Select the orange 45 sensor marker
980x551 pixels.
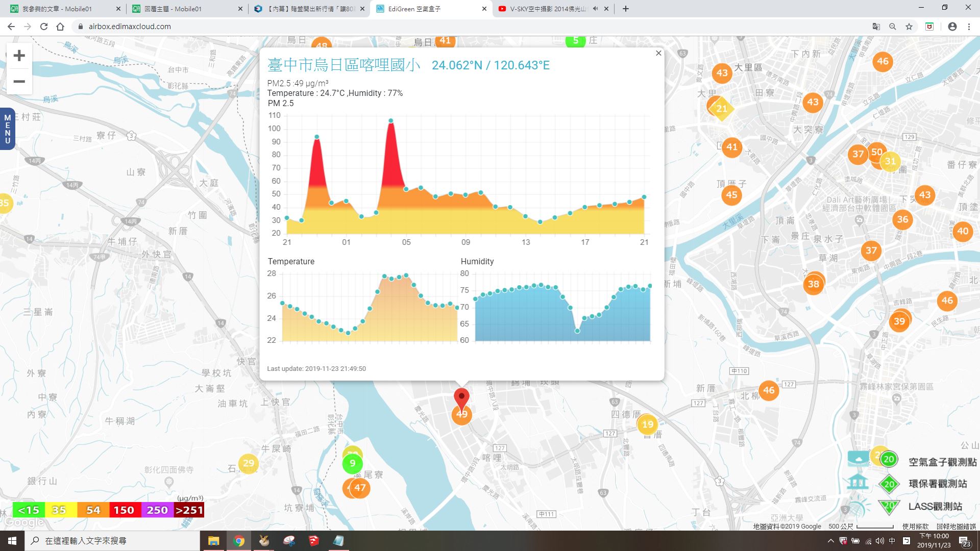click(731, 195)
